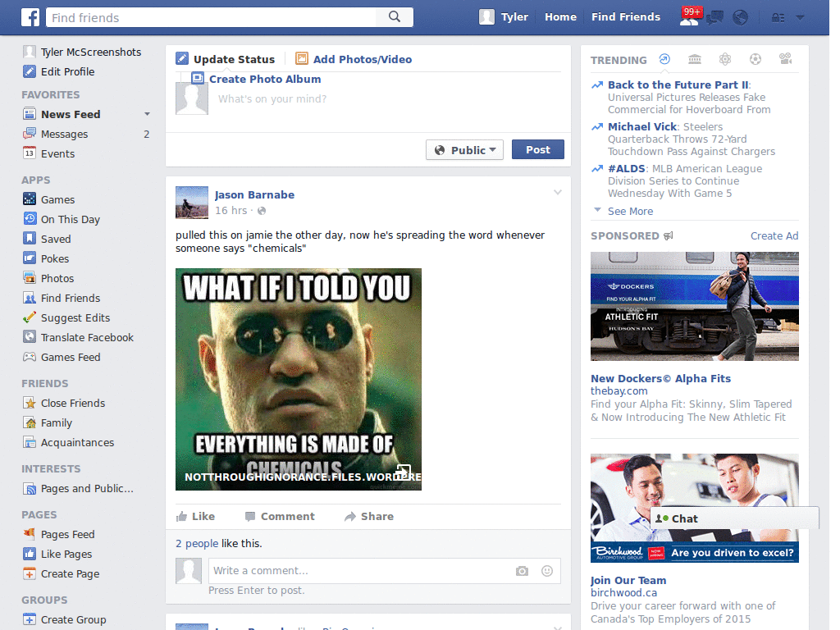Open the Matrix chemicals meme image
840x630 pixels.
click(x=299, y=379)
